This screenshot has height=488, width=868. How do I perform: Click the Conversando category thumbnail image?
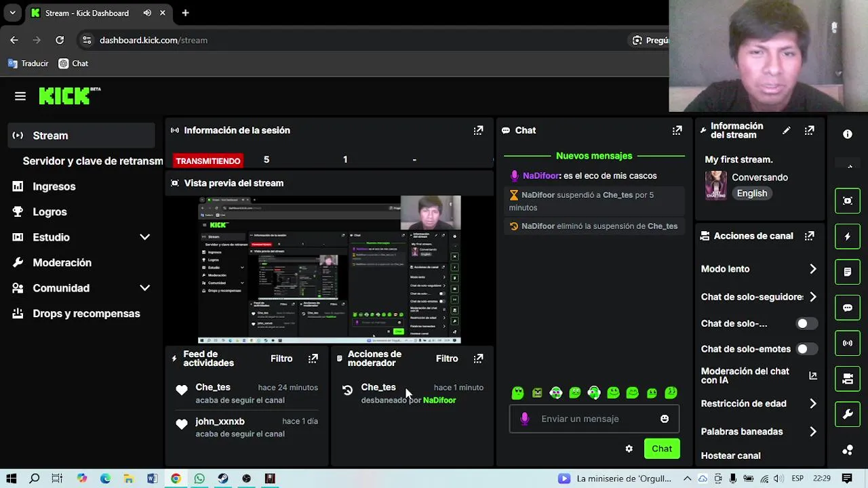(x=716, y=185)
